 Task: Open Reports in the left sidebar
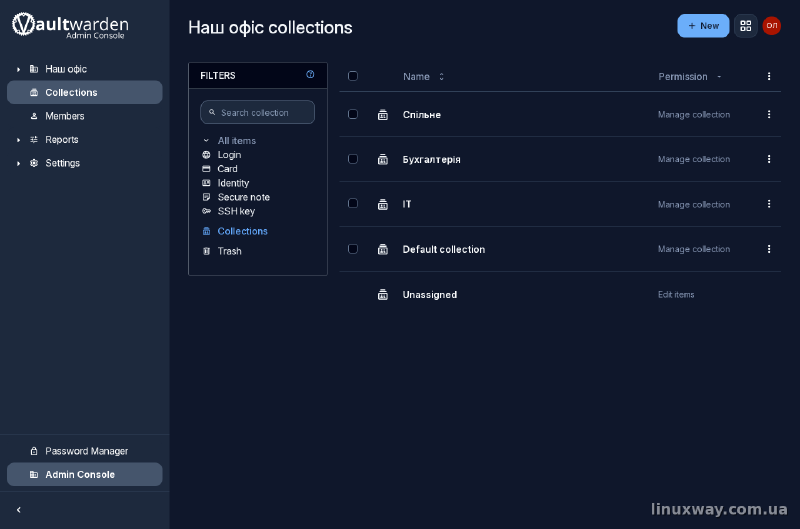85,139
